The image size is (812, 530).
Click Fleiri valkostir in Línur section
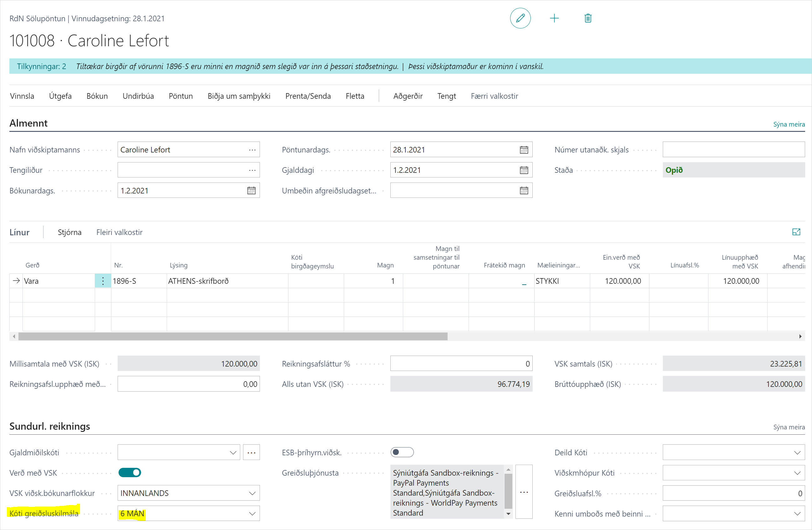[x=119, y=232]
